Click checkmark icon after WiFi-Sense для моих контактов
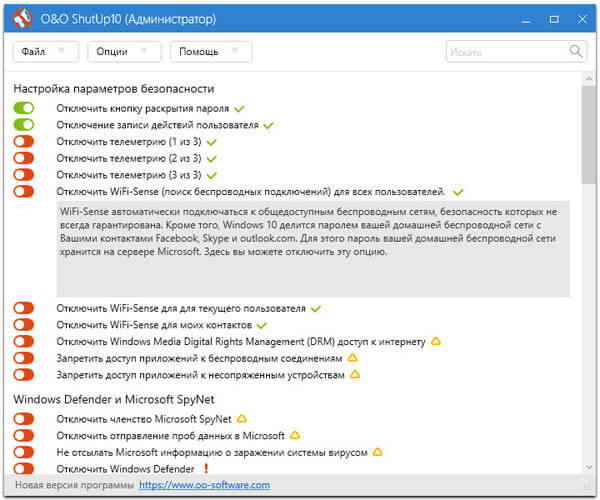 click(261, 326)
